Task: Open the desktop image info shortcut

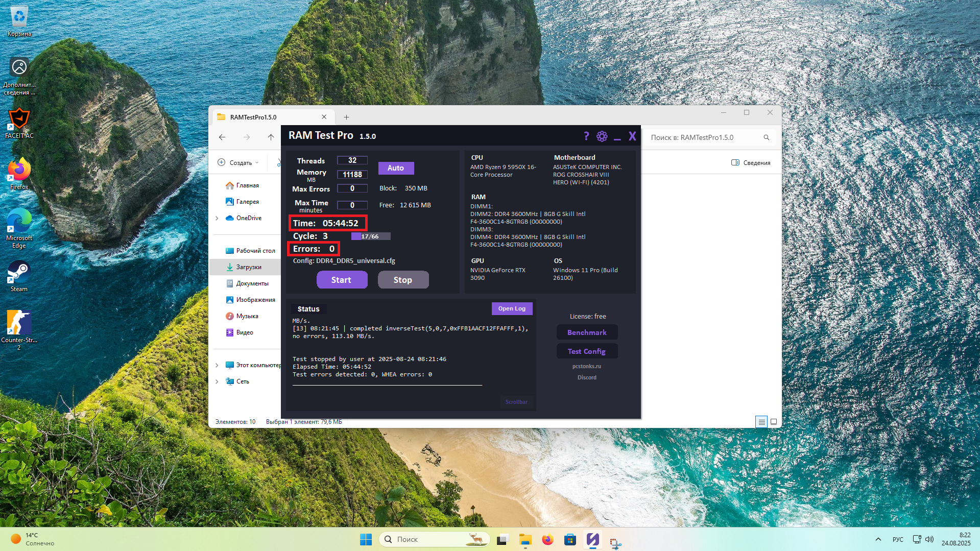Action: point(19,76)
